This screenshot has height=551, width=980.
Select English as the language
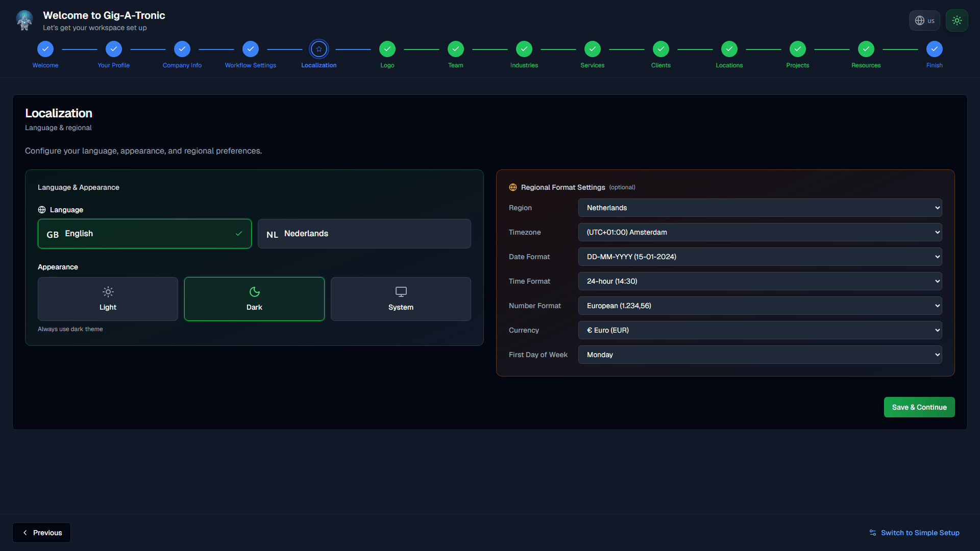coord(144,234)
